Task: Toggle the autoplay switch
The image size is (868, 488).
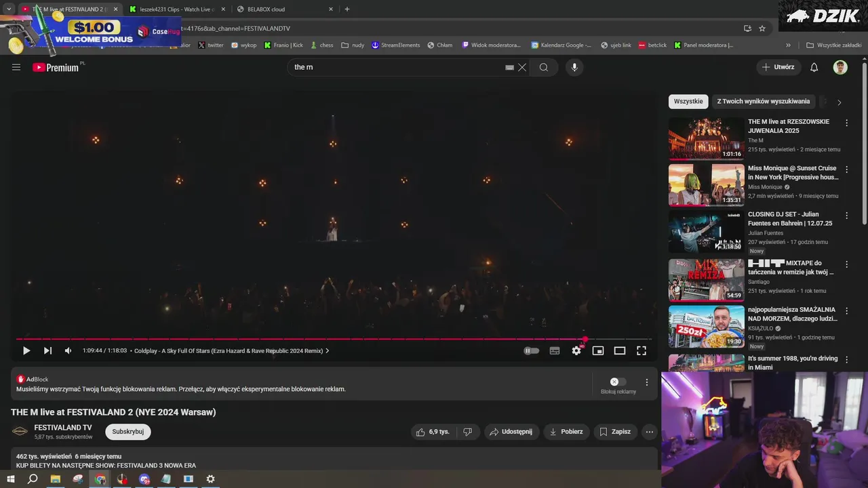Action: [x=532, y=350]
